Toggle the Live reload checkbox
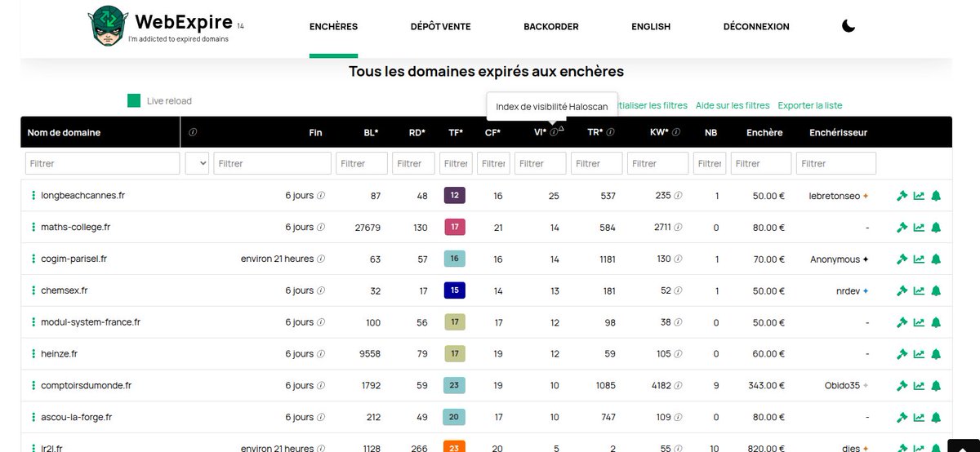Viewport: 980px width, 452px height. point(134,101)
